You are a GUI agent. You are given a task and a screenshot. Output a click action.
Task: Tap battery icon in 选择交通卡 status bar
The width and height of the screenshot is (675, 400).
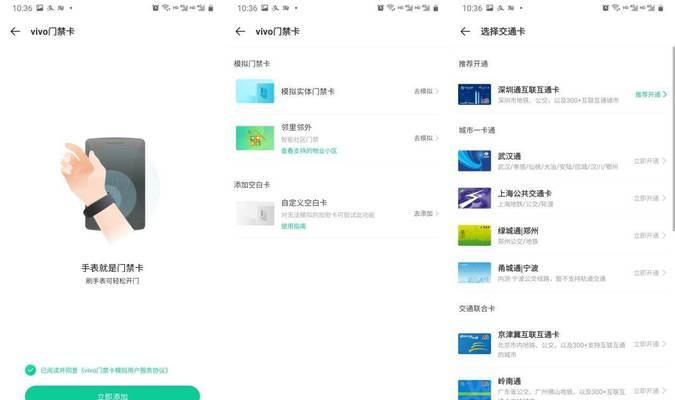coord(660,8)
